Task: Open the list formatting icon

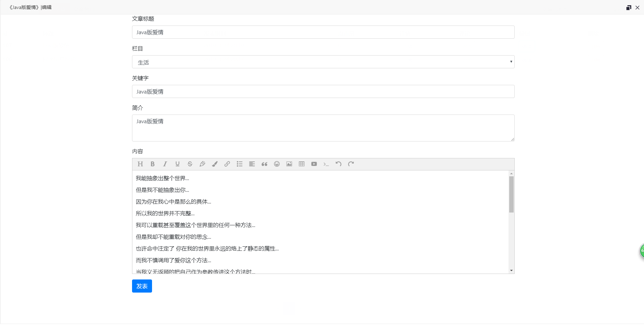Action: click(x=240, y=164)
